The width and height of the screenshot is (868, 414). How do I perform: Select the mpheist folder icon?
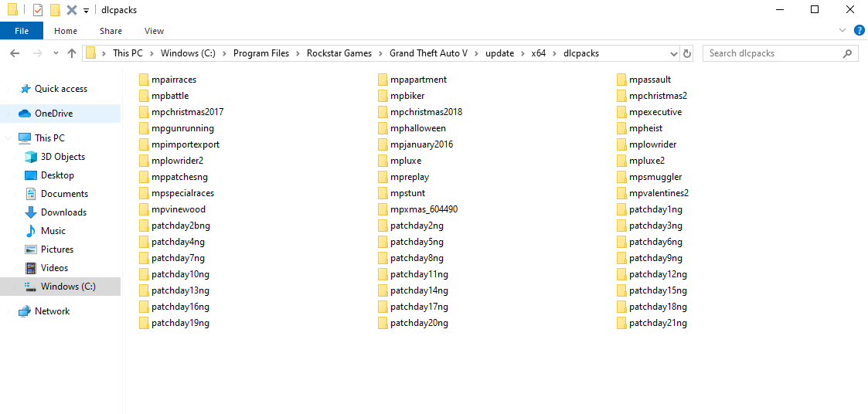pyautogui.click(x=621, y=128)
